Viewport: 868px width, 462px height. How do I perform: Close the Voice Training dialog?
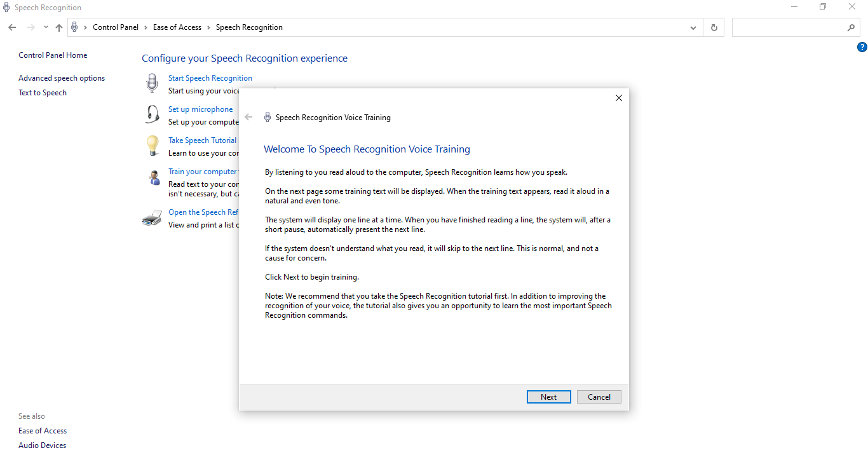pos(618,98)
